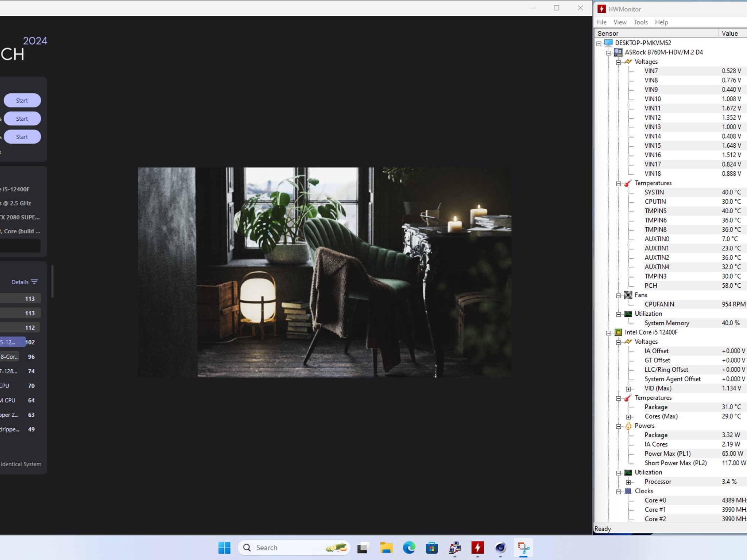The image size is (747, 560).
Task: Open Task View icon on taskbar
Action: [363, 548]
